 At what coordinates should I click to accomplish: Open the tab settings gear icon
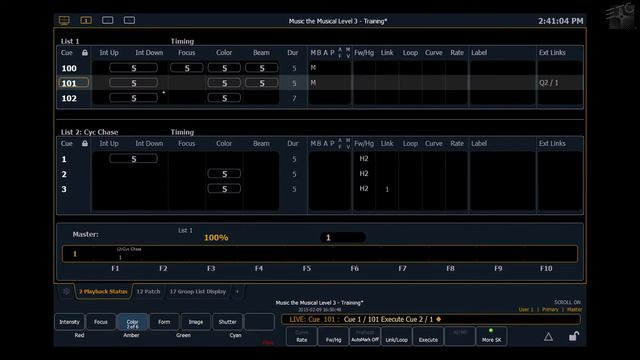coord(66,291)
